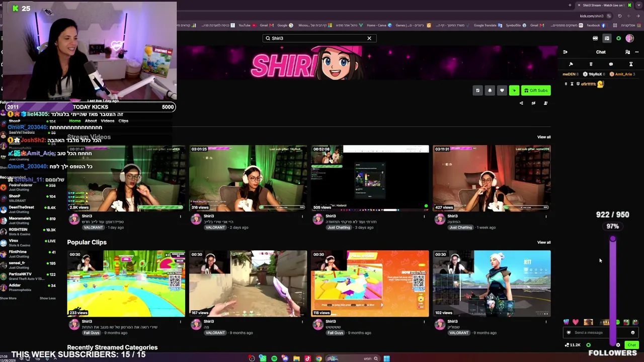Open WhatsApp from the taskbar
644x362 pixels.
[x=263, y=358]
